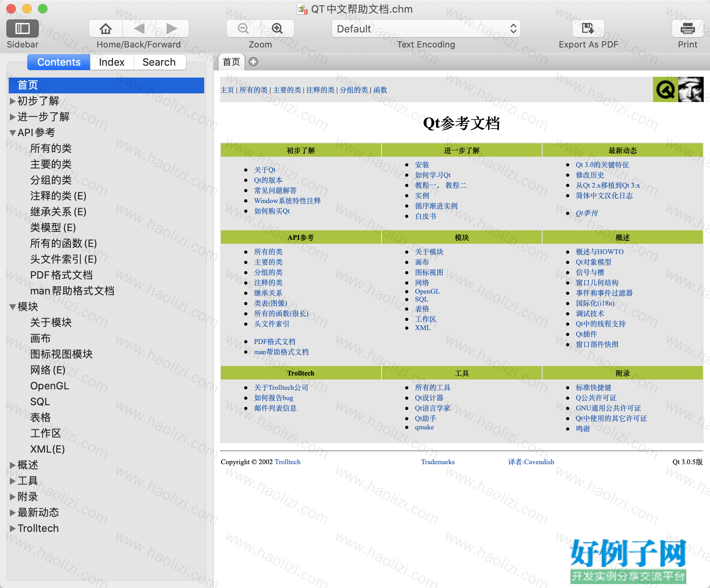Screen dimensions: 710x588
Task: Collapse the API参考 tree node
Action: pyautogui.click(x=13, y=133)
